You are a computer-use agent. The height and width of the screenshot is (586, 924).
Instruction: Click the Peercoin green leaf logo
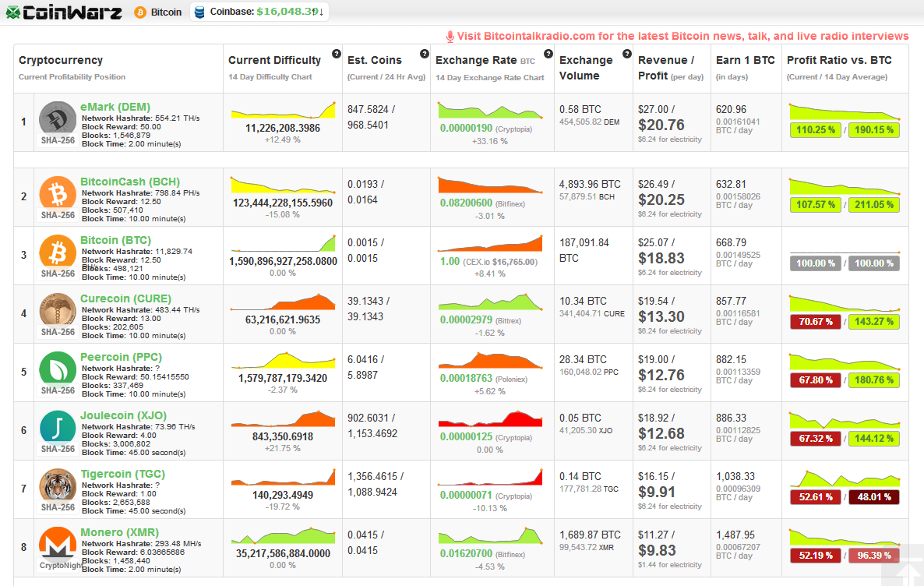tap(58, 369)
